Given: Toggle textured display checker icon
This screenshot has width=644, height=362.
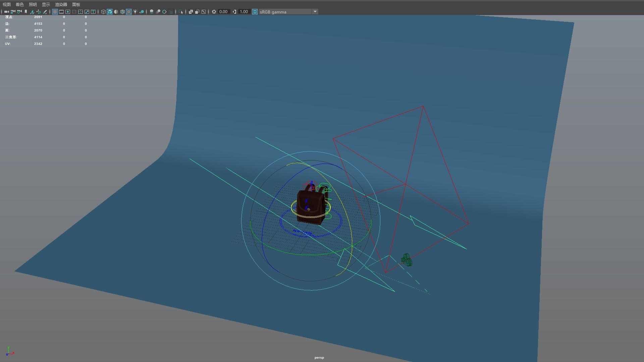Looking at the screenshot, I should pyautogui.click(x=129, y=12).
